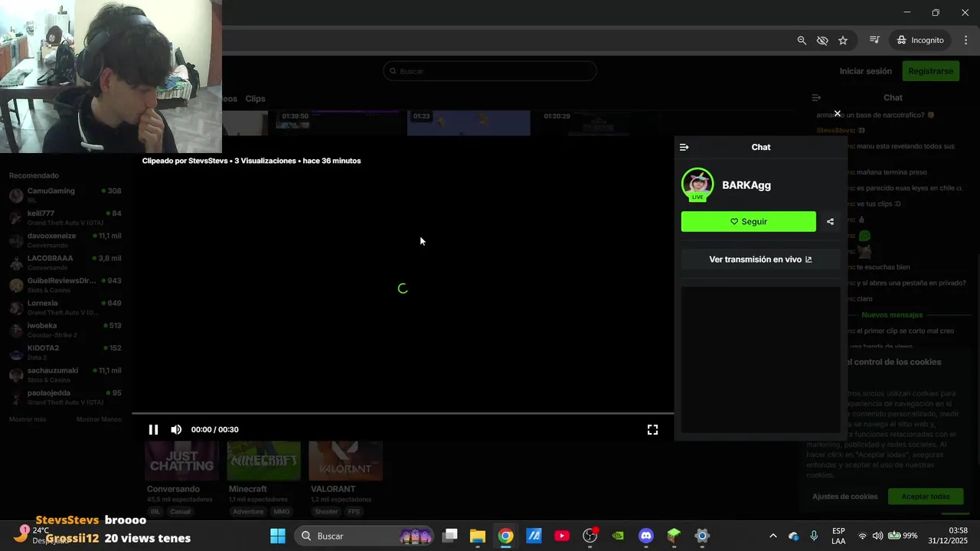Open Ver transmisión en vivo

[760, 259]
